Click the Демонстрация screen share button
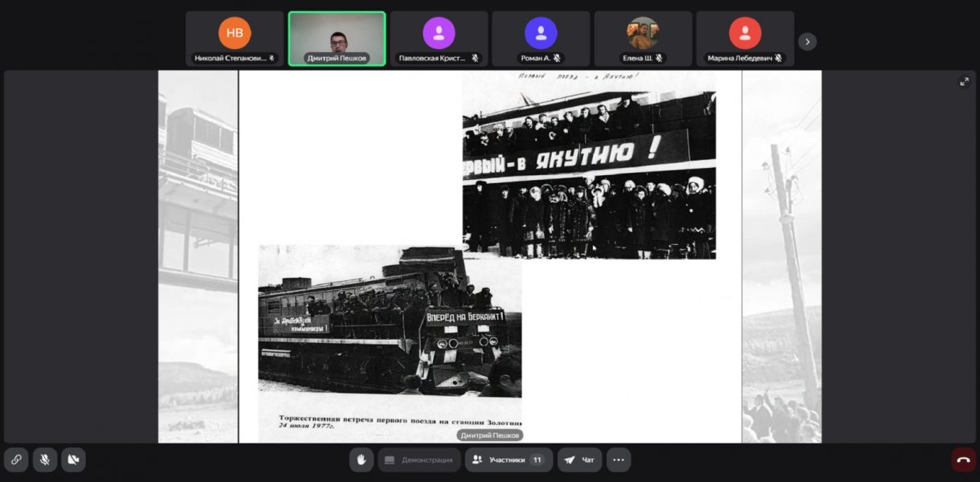The height and width of the screenshot is (482, 980). (419, 460)
